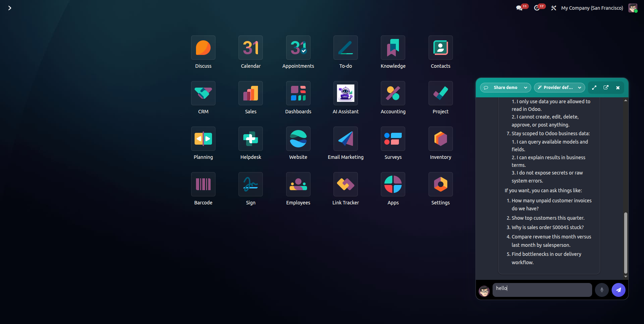Launch the Helpdesk app
This screenshot has height=324, width=644.
(251, 139)
